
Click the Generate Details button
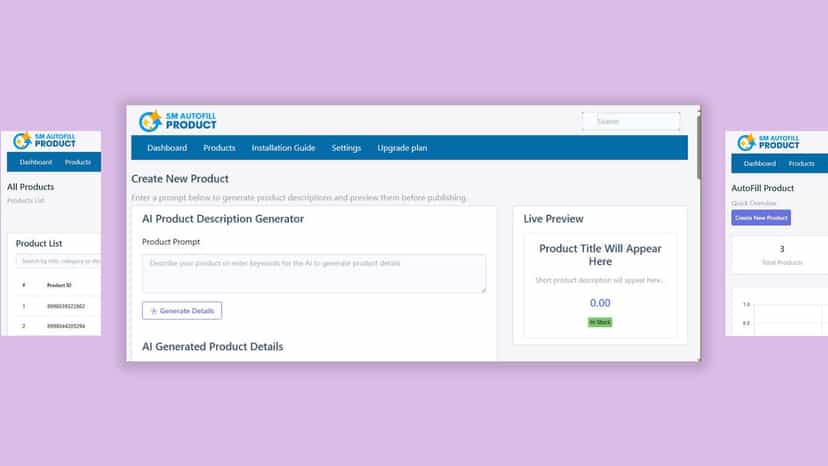[182, 311]
